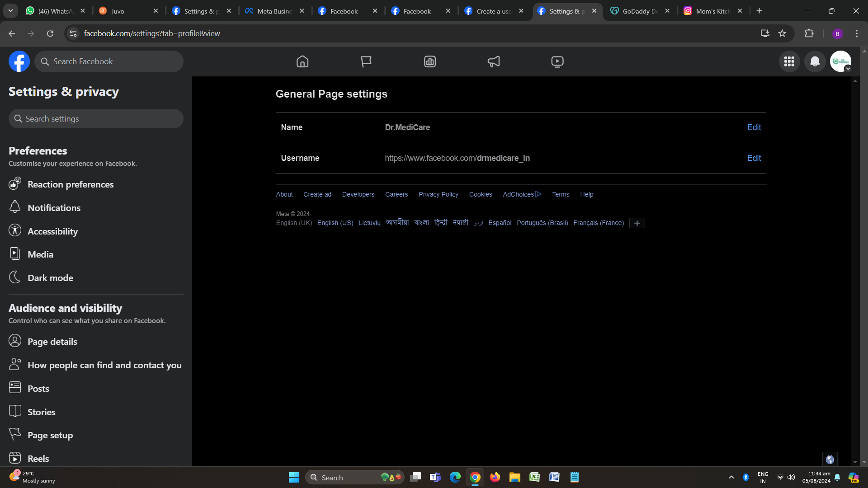Enable Dark mode from the sidebar
Image resolution: width=868 pixels, height=488 pixels.
tap(50, 277)
